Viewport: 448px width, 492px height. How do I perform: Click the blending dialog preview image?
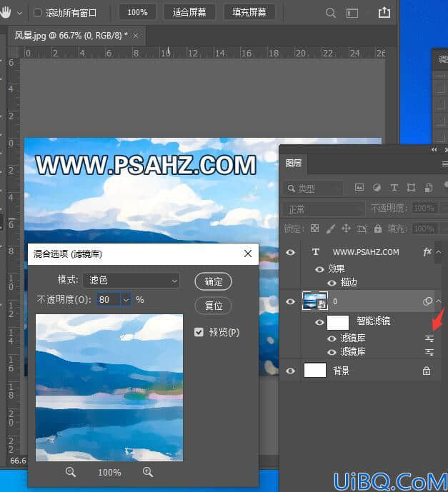(x=109, y=388)
